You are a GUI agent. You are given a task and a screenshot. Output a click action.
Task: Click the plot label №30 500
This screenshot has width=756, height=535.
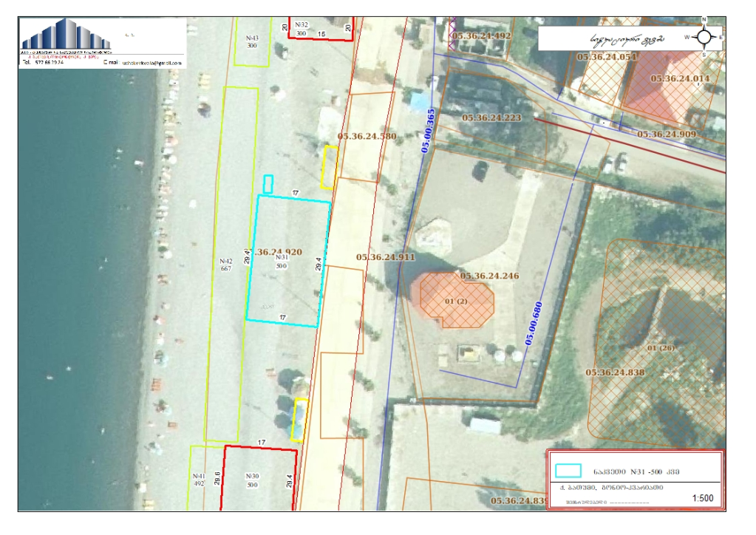[252, 480]
